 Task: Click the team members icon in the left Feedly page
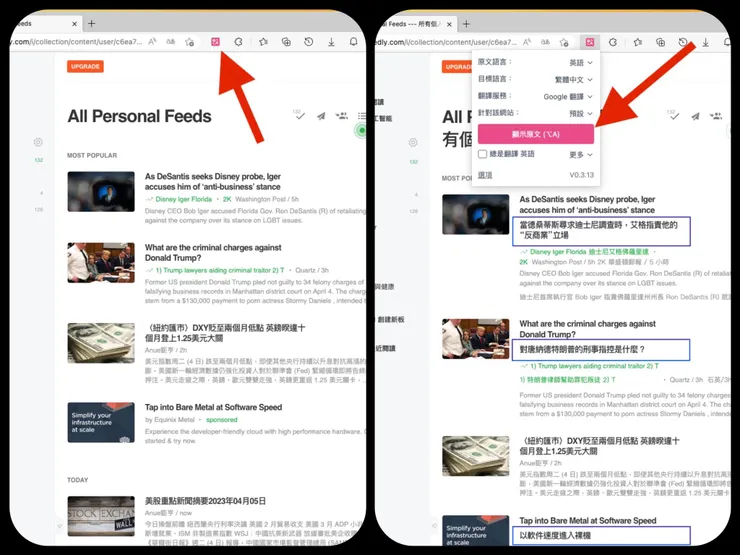[342, 115]
